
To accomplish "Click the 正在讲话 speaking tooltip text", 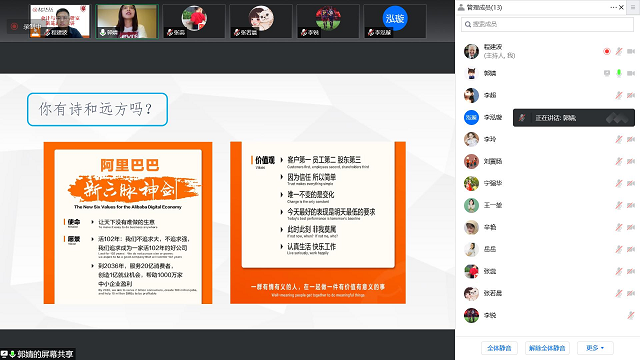I will [x=556, y=118].
